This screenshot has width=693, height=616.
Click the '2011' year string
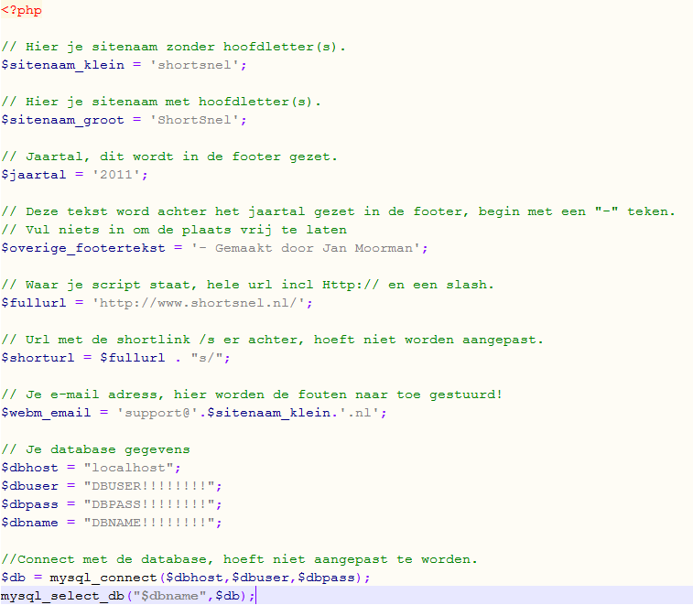(116, 175)
